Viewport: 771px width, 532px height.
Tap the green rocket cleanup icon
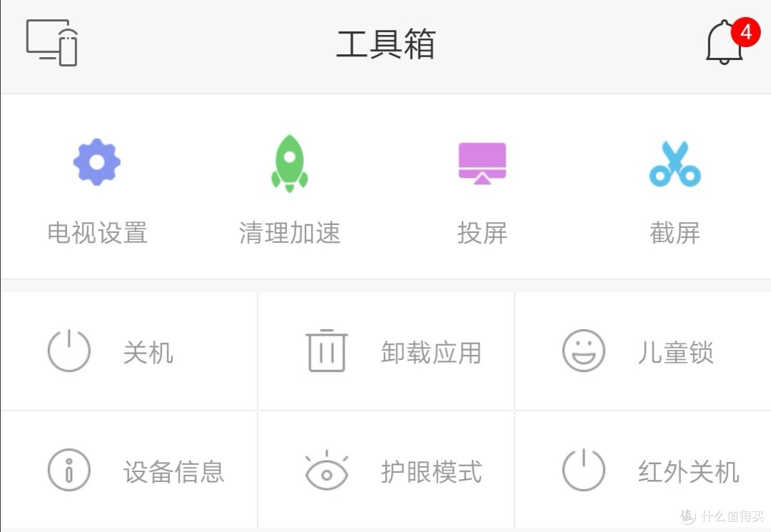click(289, 163)
